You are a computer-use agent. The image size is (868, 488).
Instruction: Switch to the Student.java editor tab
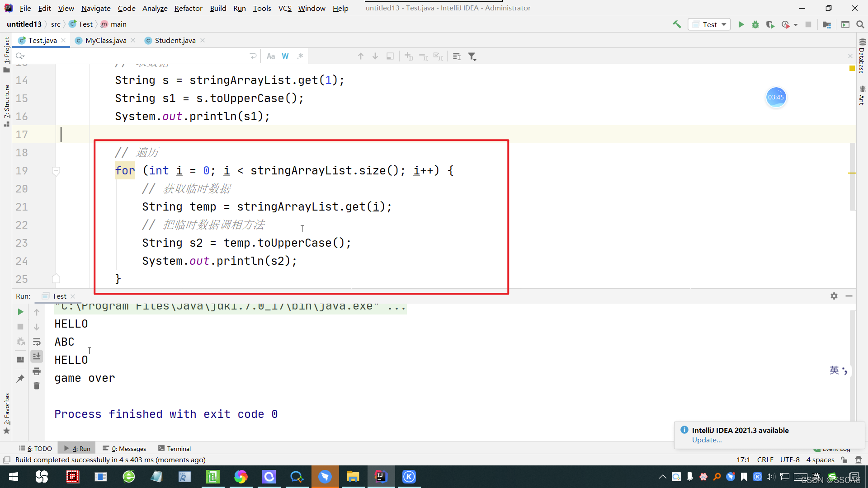175,41
